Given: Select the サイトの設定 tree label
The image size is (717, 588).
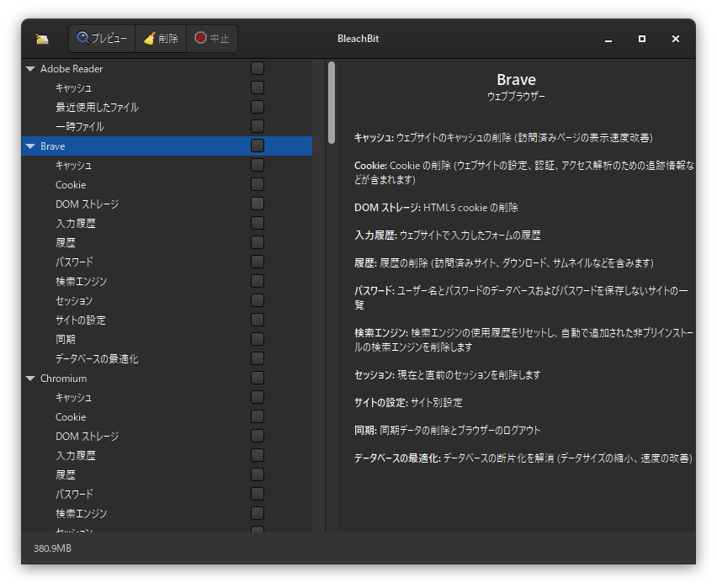Looking at the screenshot, I should (81, 320).
